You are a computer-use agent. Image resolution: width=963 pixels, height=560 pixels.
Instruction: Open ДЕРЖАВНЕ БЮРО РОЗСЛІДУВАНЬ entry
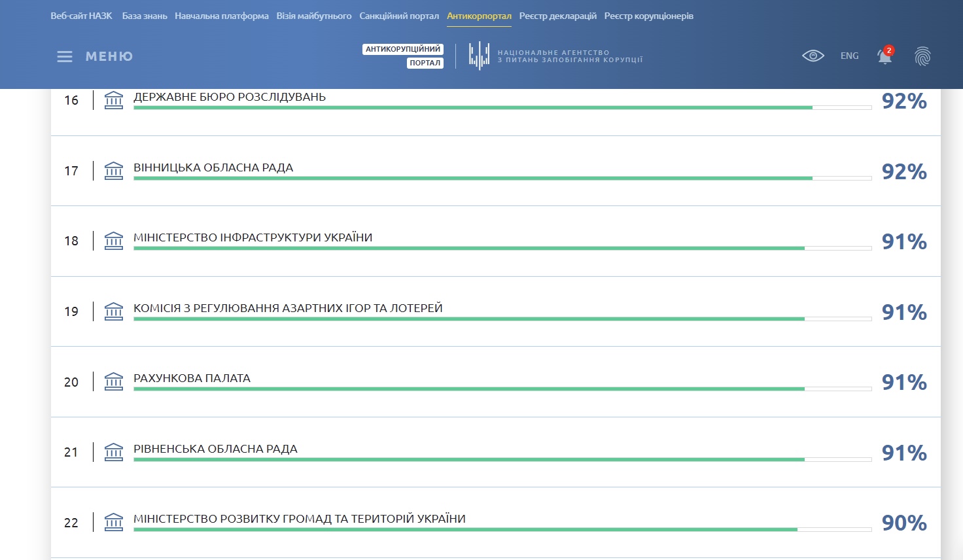pyautogui.click(x=230, y=97)
